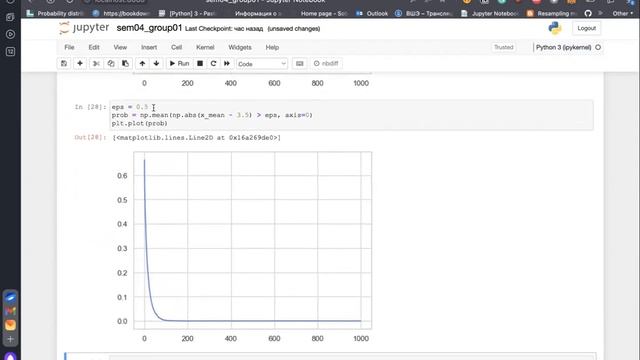Cut selected cells with the scissors icon
Image resolution: width=640 pixels, height=360 pixels.
(x=96, y=64)
